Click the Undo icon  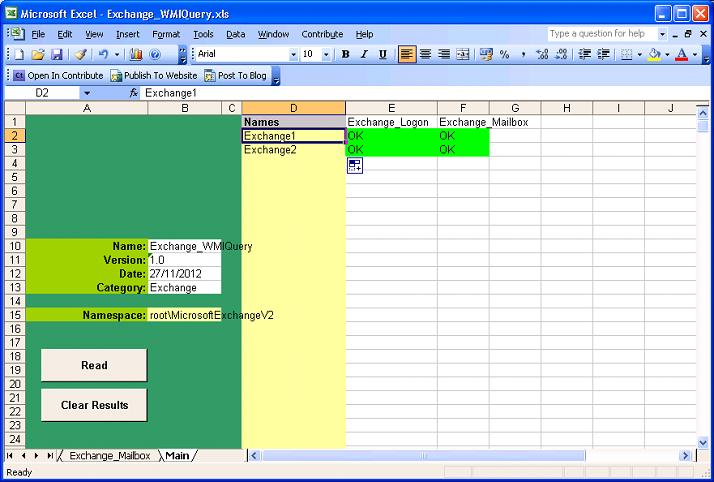click(104, 54)
